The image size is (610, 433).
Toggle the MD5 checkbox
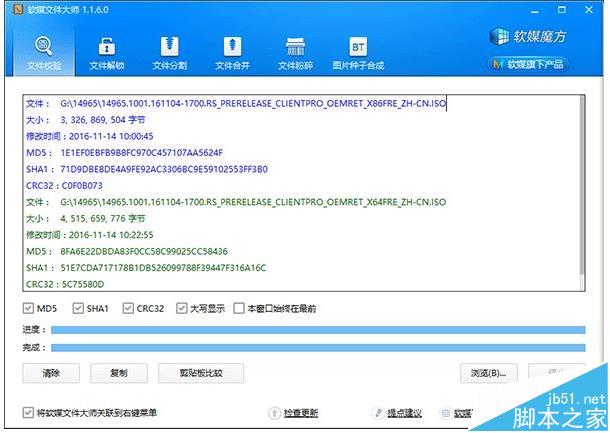tap(28, 309)
